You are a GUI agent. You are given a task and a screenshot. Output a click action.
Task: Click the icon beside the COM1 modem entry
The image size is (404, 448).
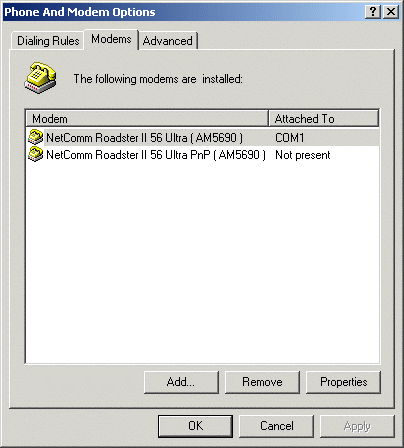35,137
